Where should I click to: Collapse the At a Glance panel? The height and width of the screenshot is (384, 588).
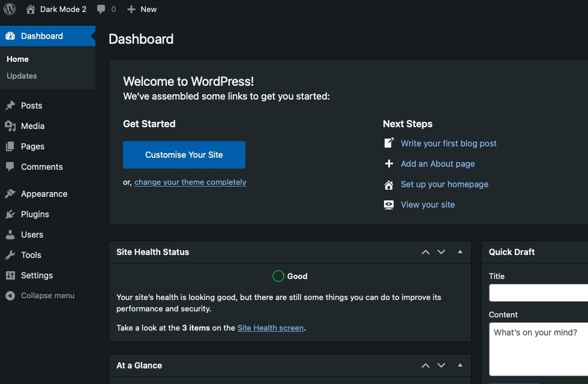460,365
